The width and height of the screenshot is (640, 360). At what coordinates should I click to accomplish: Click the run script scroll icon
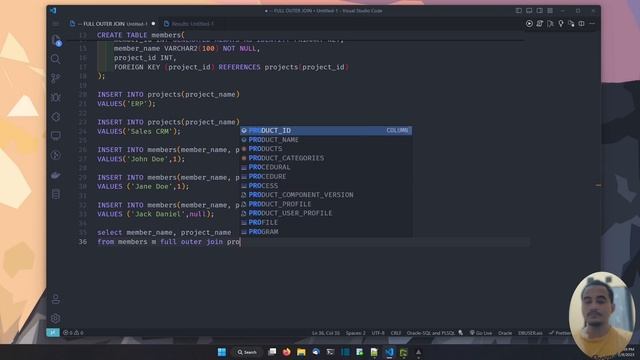pos(540,24)
